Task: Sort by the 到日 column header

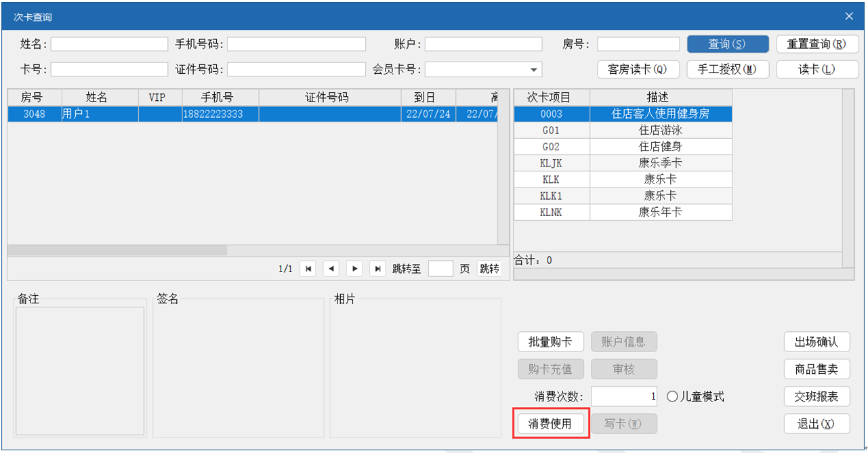Action: (428, 98)
